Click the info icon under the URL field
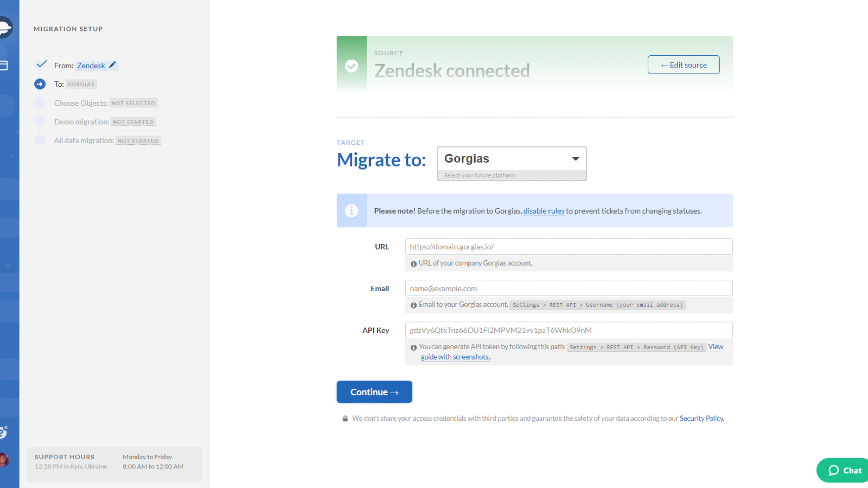868x488 pixels. (x=413, y=263)
